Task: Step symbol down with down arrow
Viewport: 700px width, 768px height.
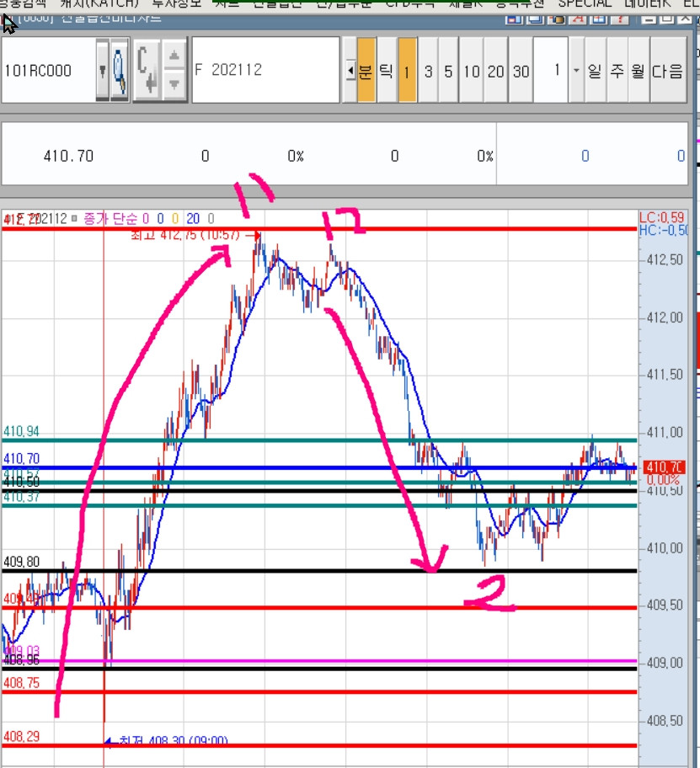Action: (174, 85)
